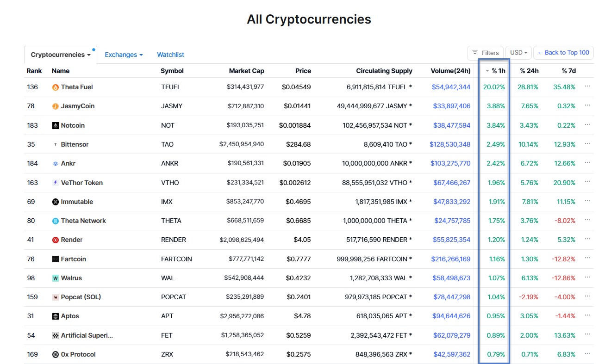Click Bittensor market cap $2,450,954,940
The width and height of the screenshot is (611, 364).
coord(242,144)
